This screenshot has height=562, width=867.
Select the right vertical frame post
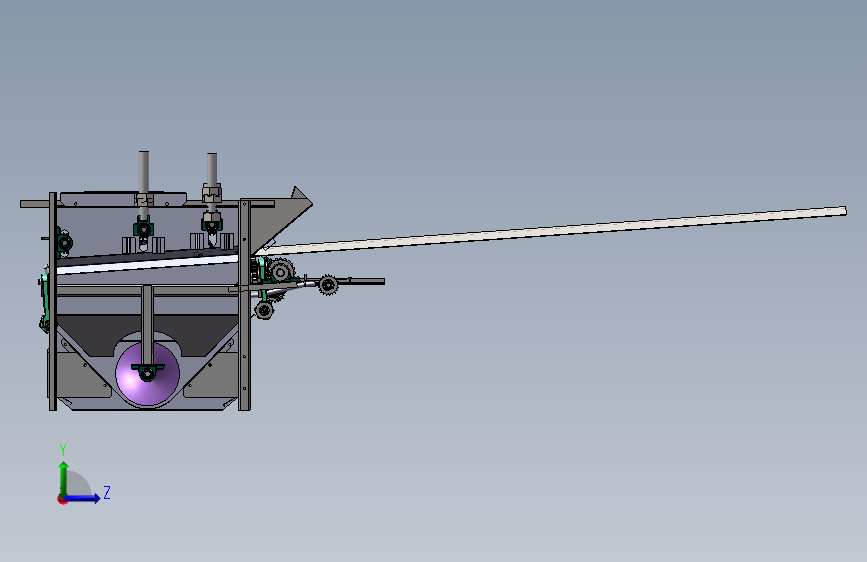coord(244,305)
